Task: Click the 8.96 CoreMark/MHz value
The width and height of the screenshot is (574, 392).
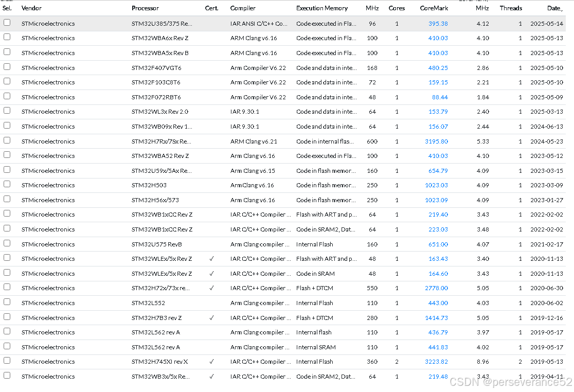Action: click(483, 362)
